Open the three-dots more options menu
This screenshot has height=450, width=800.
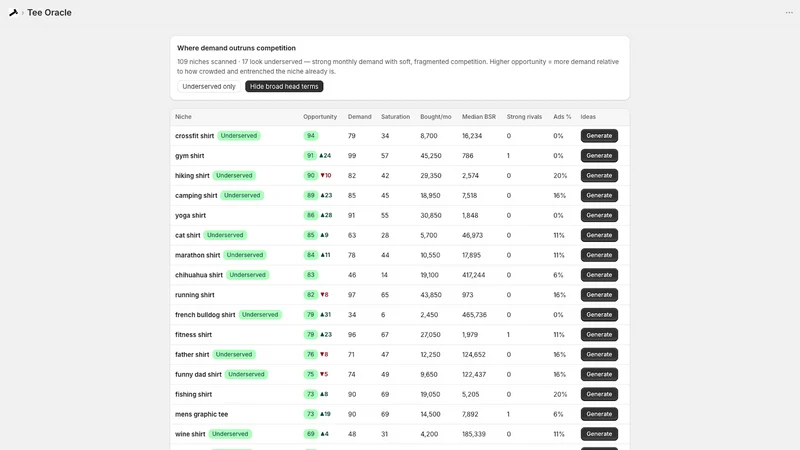tap(789, 13)
